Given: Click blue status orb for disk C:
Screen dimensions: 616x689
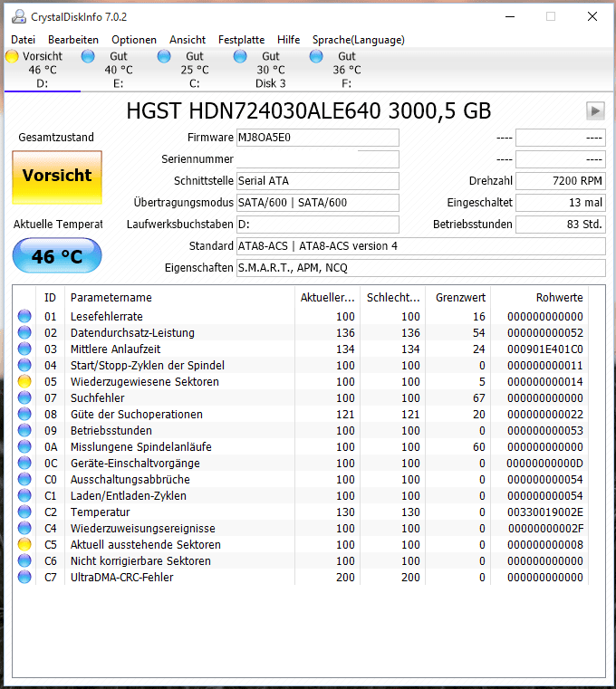Looking at the screenshot, I should coord(164,56).
